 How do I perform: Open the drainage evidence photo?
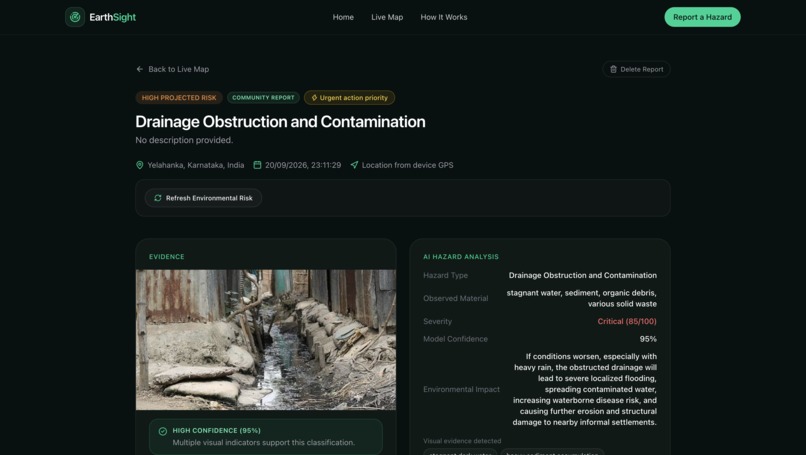pos(266,340)
